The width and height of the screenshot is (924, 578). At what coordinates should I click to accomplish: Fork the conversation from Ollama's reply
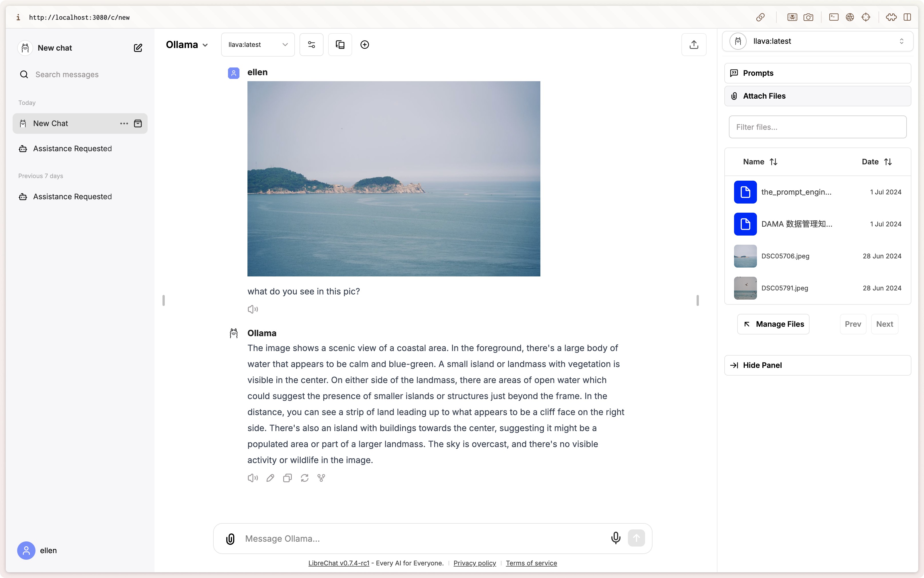(321, 478)
